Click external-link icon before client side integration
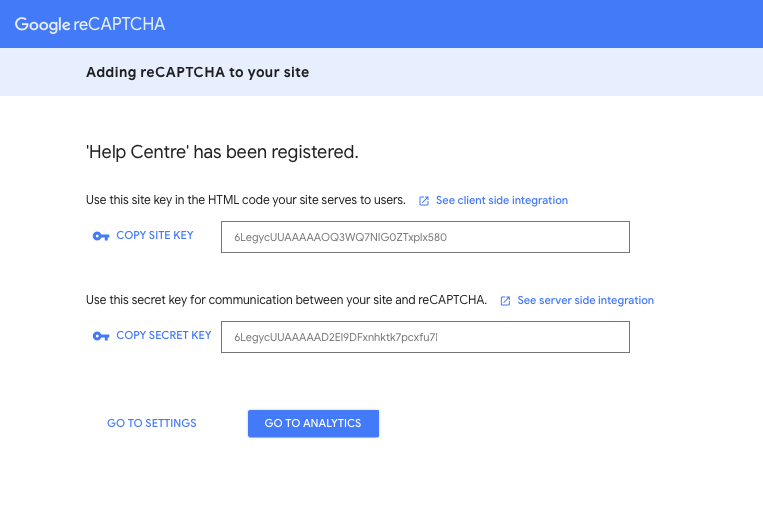Viewport: 763px width, 507px height. click(424, 201)
